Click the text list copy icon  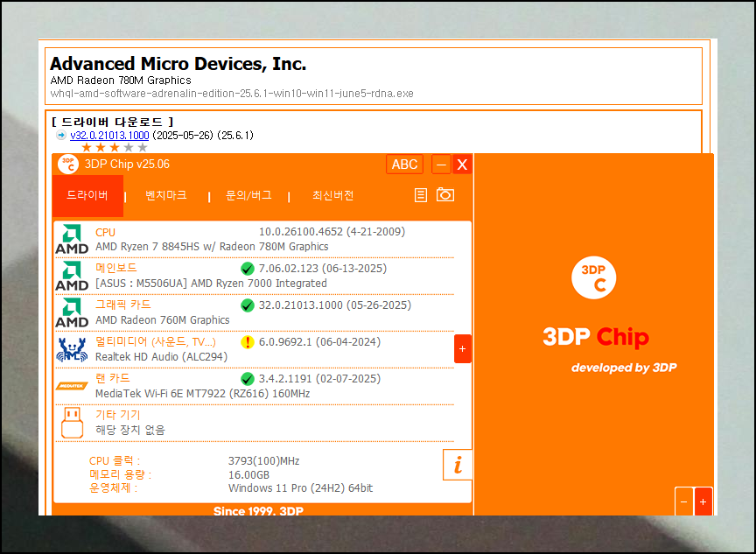click(420, 195)
